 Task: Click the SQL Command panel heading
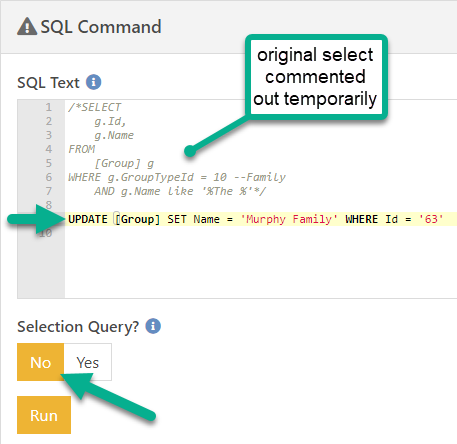pyautogui.click(x=101, y=27)
